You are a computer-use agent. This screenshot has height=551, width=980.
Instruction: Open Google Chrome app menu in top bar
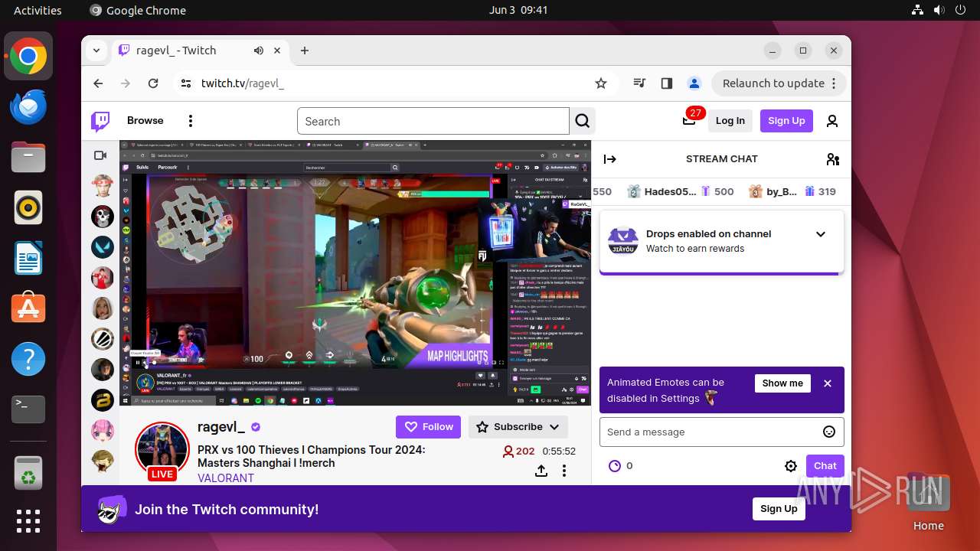[x=138, y=10]
